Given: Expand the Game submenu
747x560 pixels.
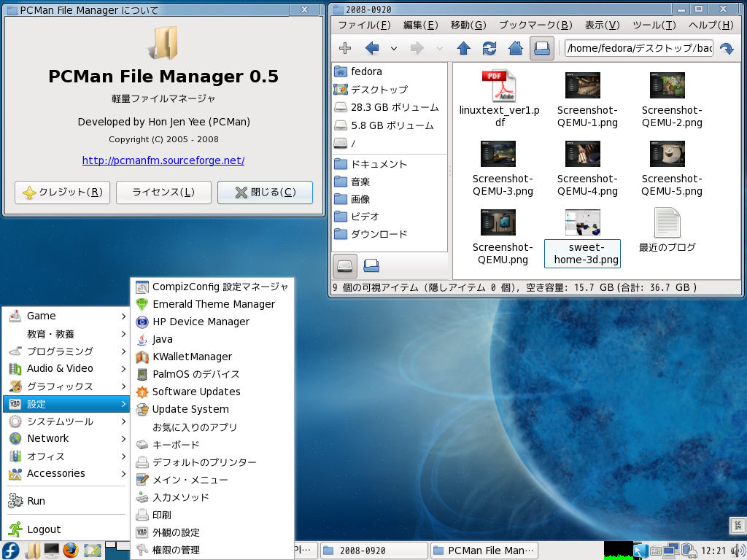Looking at the screenshot, I should click(x=66, y=316).
